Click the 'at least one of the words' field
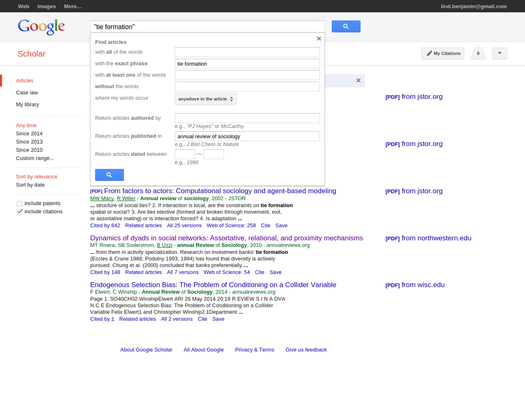 247,75
